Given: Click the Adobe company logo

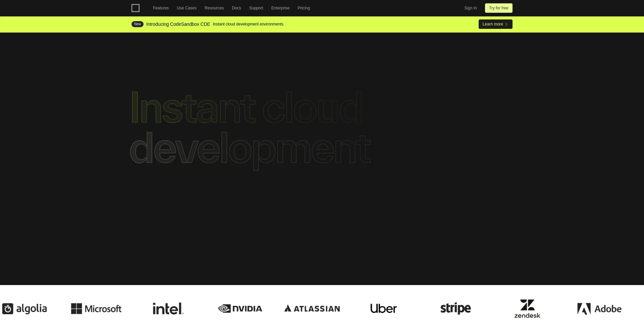Looking at the screenshot, I should pos(599,309).
